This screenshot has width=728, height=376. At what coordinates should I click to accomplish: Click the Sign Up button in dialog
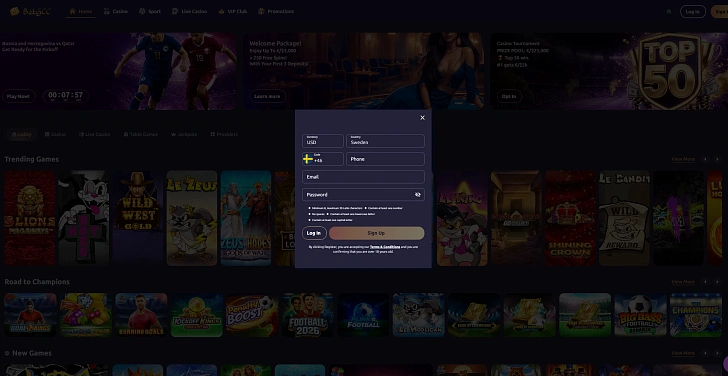pos(376,233)
